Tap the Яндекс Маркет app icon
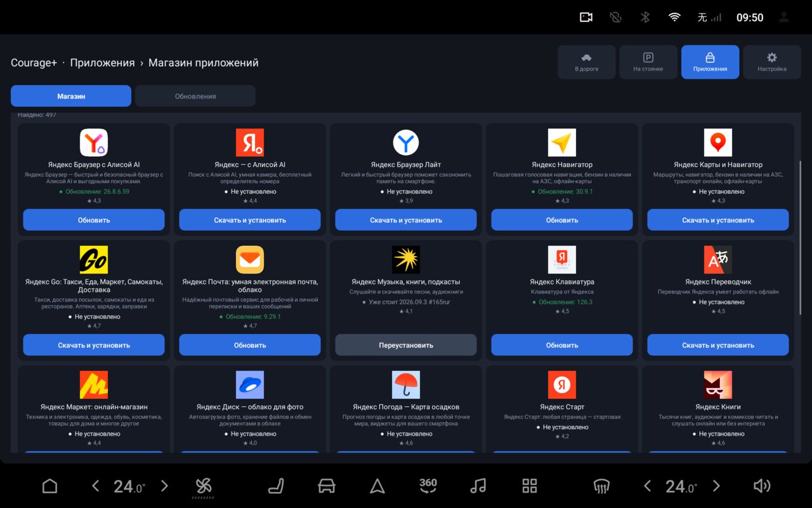812x508 pixels. [94, 385]
